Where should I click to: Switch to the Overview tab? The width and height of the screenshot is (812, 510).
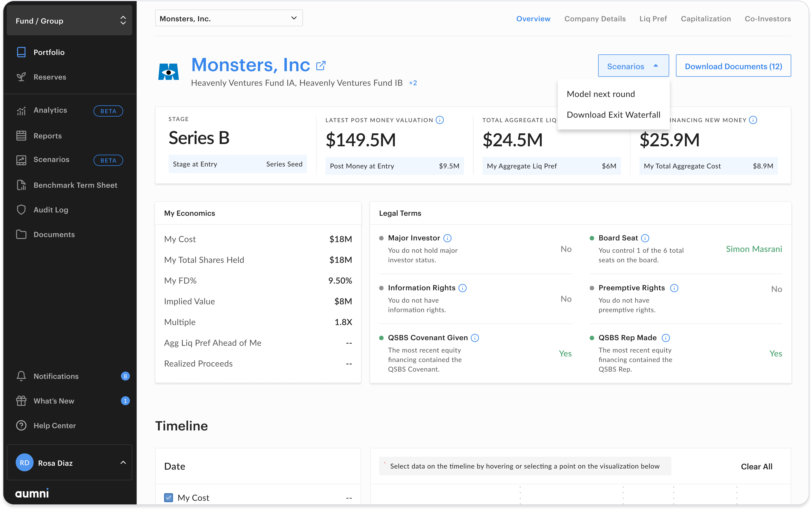tap(533, 19)
